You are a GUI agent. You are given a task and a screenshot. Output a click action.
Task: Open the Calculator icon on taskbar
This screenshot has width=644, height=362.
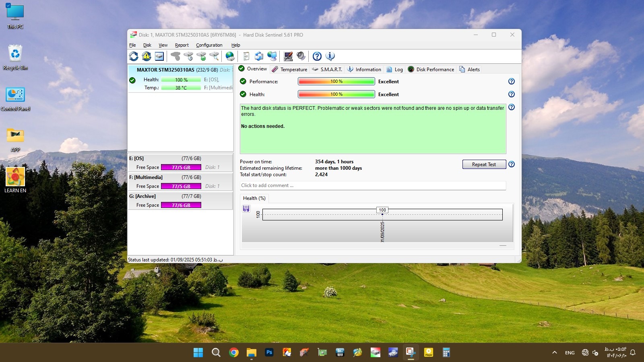446,353
